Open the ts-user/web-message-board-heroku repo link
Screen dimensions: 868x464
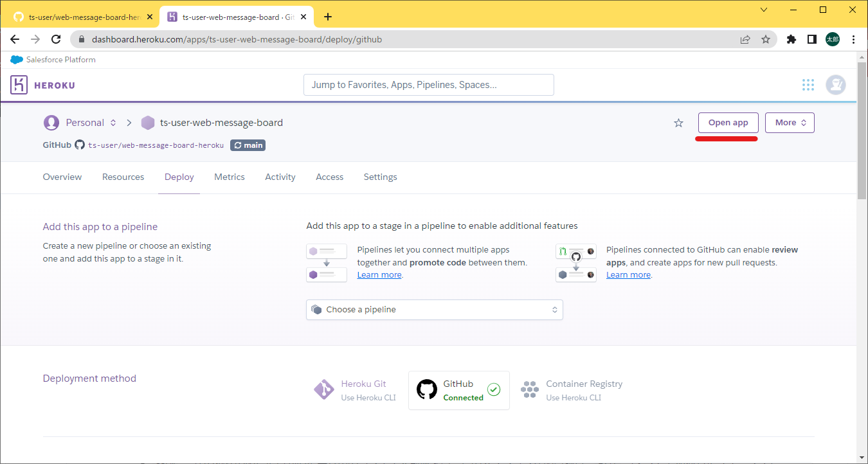(x=156, y=145)
